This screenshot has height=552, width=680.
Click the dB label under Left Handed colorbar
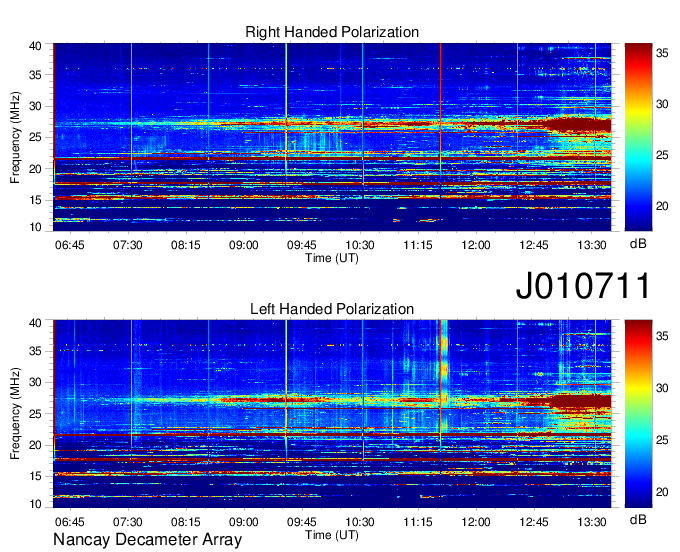638,519
